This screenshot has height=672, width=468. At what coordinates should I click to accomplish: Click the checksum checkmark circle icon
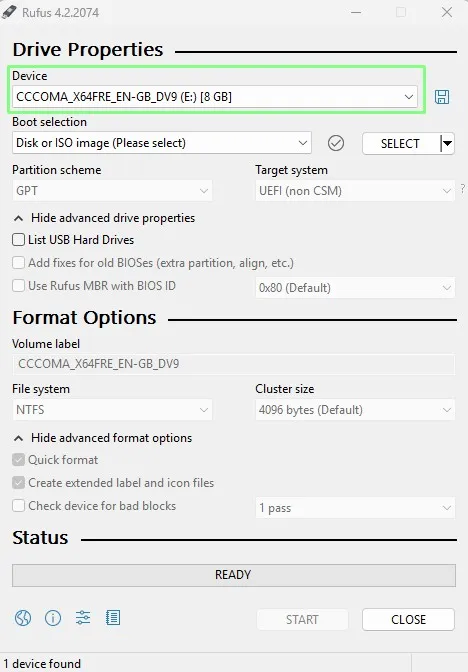tap(336, 143)
